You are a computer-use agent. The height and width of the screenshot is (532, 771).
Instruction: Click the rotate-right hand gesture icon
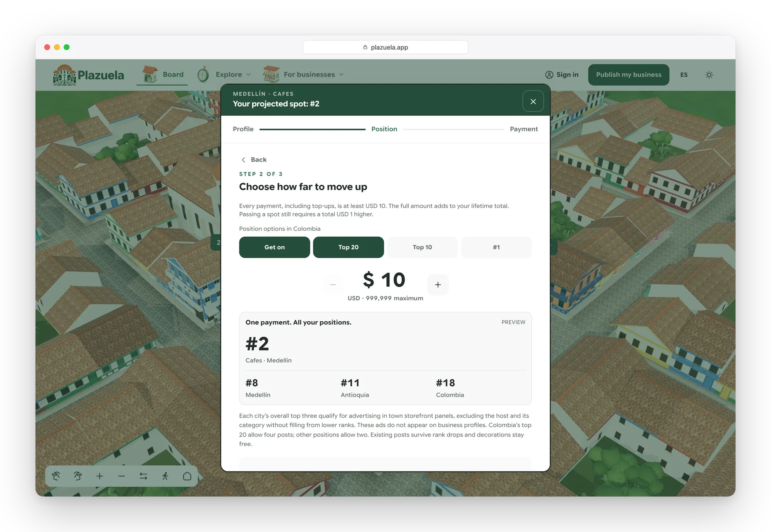click(78, 476)
